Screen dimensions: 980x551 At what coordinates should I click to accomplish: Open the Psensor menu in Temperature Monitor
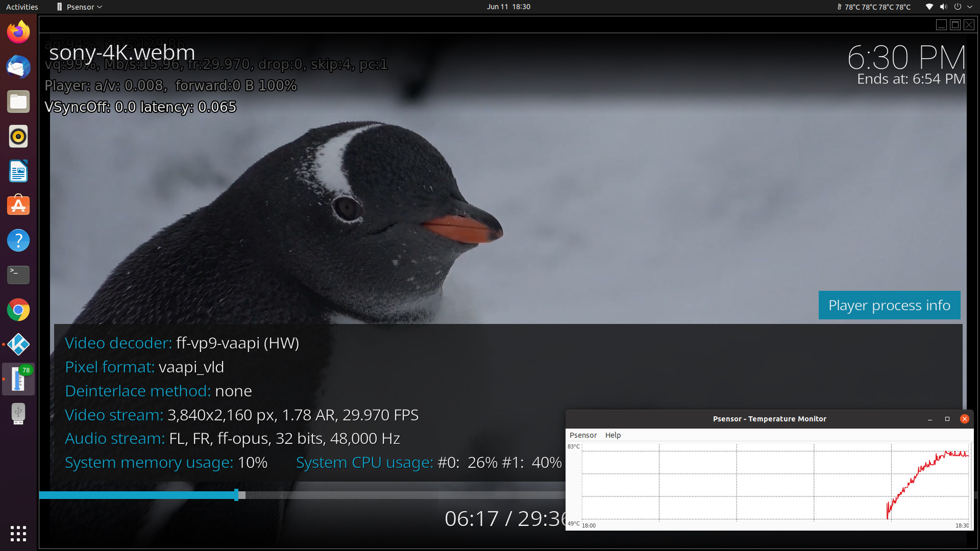click(x=583, y=435)
